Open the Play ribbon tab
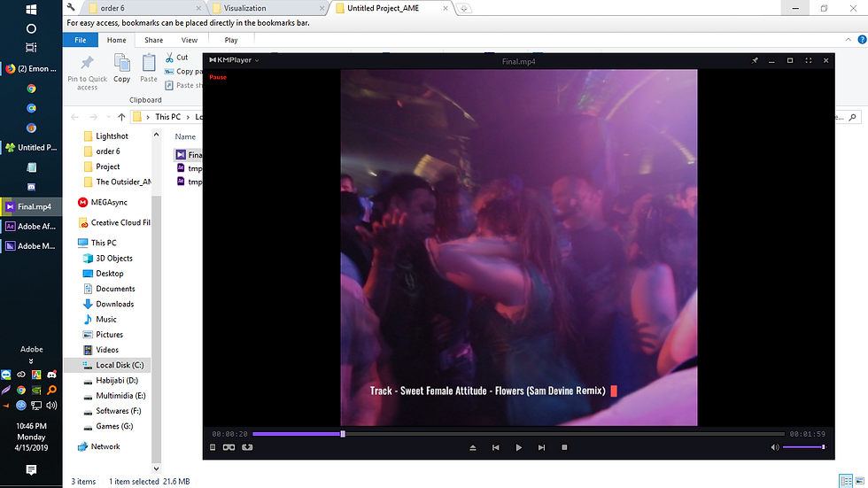The height and width of the screenshot is (488, 868). [231, 40]
